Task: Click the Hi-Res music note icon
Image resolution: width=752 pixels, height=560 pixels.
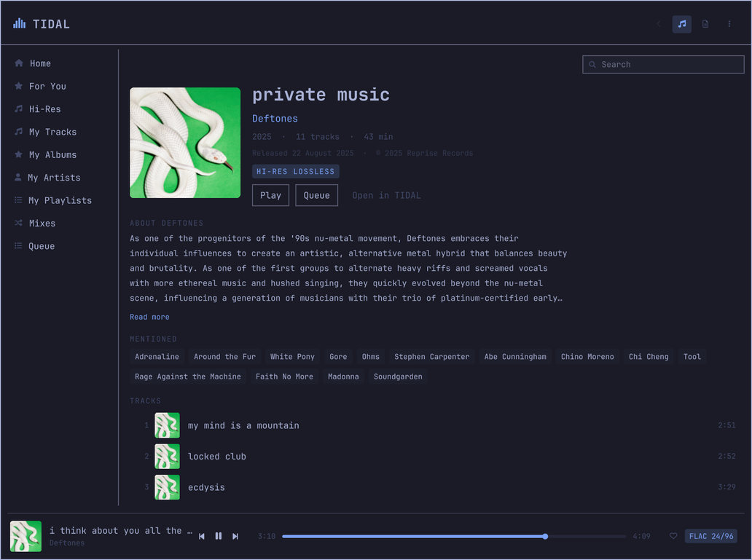Action: click(19, 109)
